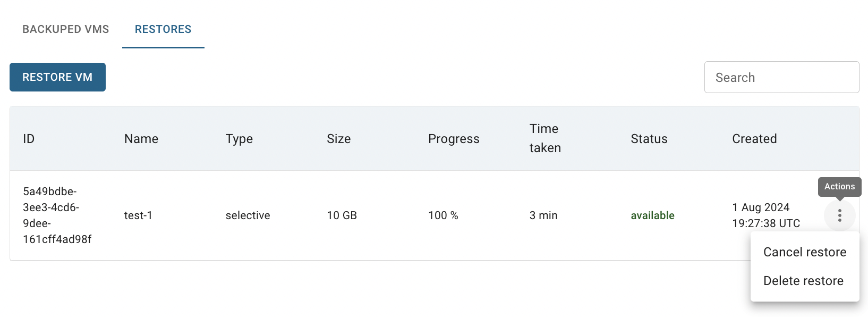Sort by the Progress column header
Screen dimensions: 868x317
click(454, 139)
